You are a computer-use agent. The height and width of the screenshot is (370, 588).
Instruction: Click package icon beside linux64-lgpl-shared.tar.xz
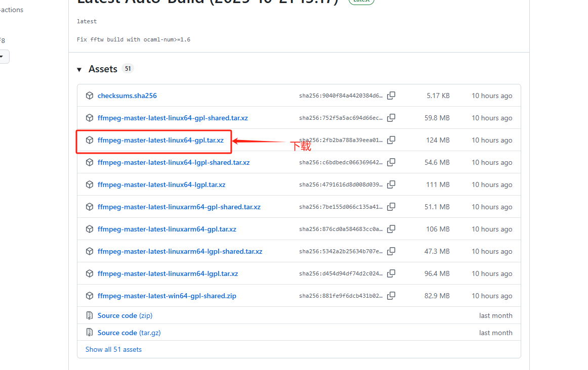pos(89,162)
